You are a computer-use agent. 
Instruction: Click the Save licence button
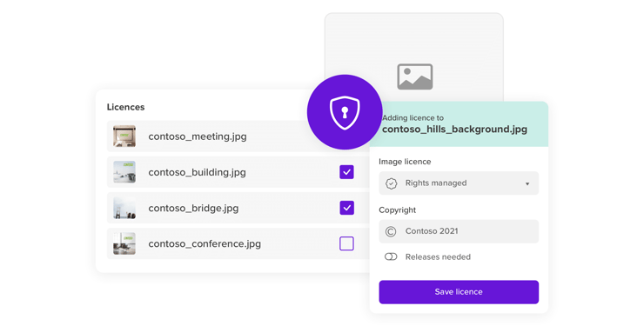point(459,292)
